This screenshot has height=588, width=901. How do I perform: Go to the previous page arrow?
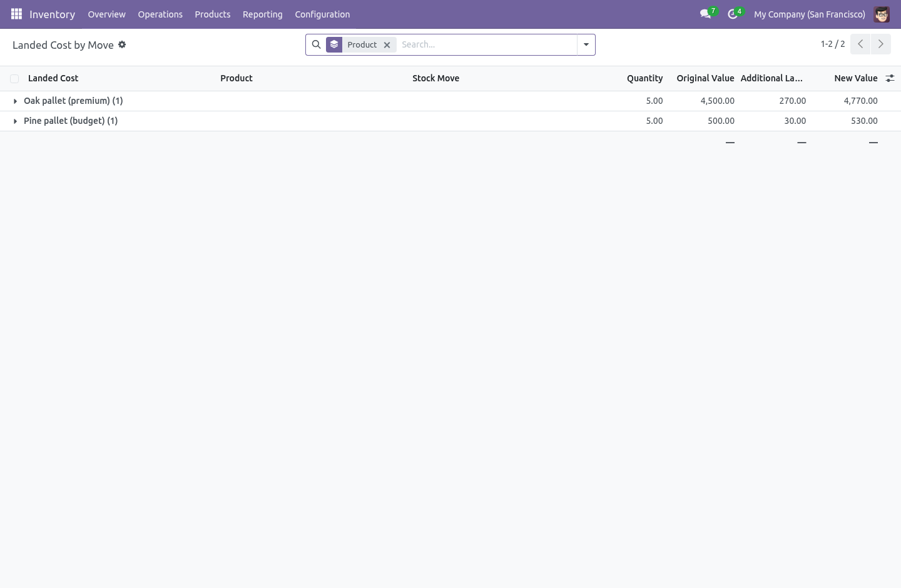tap(860, 44)
